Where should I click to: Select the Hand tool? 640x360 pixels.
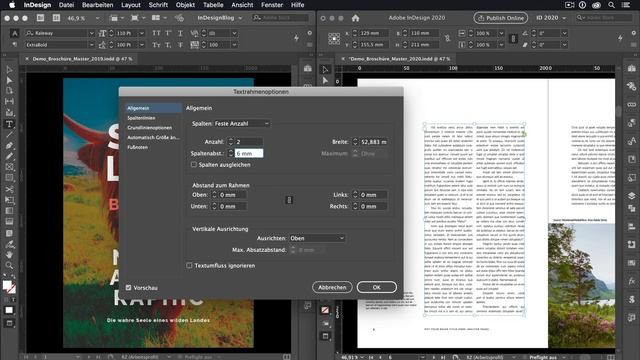click(9, 255)
